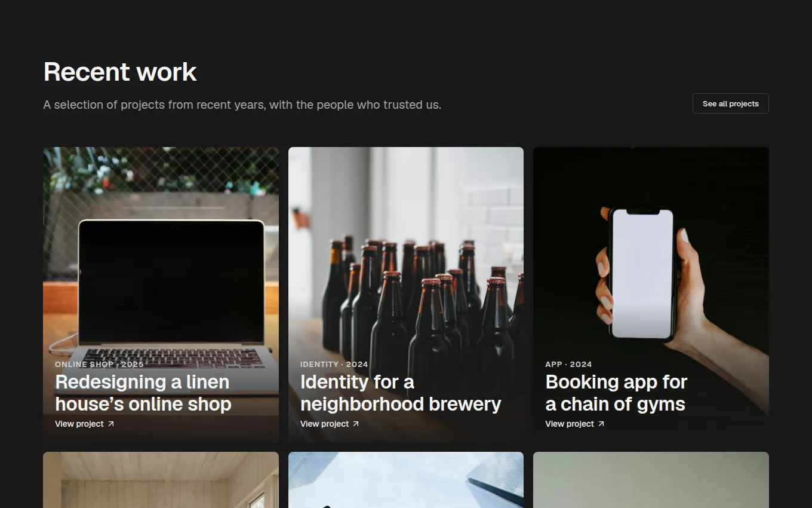This screenshot has width=812, height=508.
Task: Click the Recent work heading
Action: pyautogui.click(x=120, y=72)
